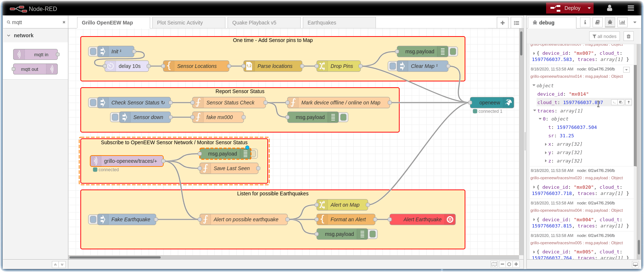
Task: Switch to Plot Seismic Activity tab
Action: [x=188, y=23]
